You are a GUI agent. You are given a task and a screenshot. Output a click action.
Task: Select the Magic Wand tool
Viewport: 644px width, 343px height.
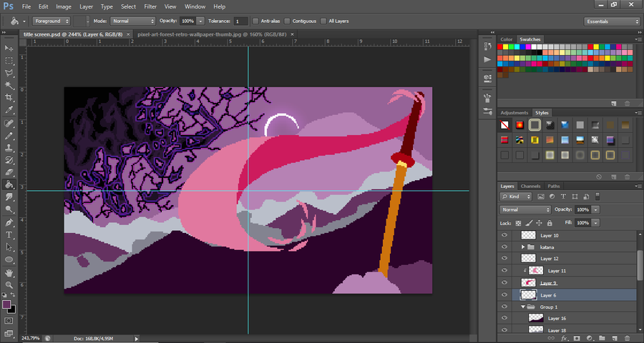point(9,85)
